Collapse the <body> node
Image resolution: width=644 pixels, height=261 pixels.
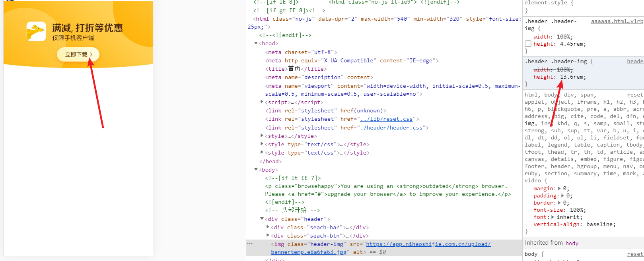tap(256, 170)
